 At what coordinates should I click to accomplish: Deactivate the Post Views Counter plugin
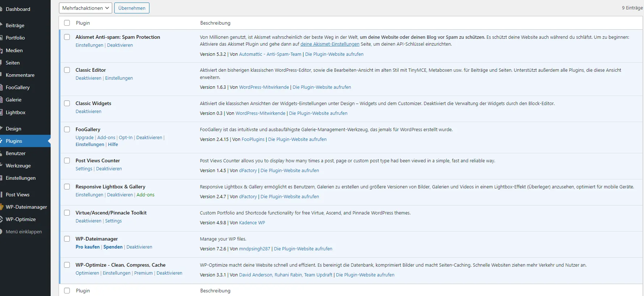[x=109, y=169]
